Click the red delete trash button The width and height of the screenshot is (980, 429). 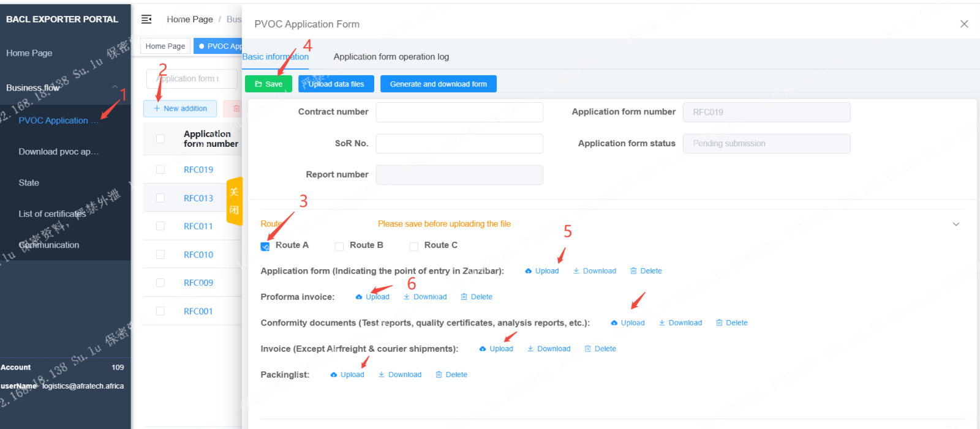tap(236, 108)
